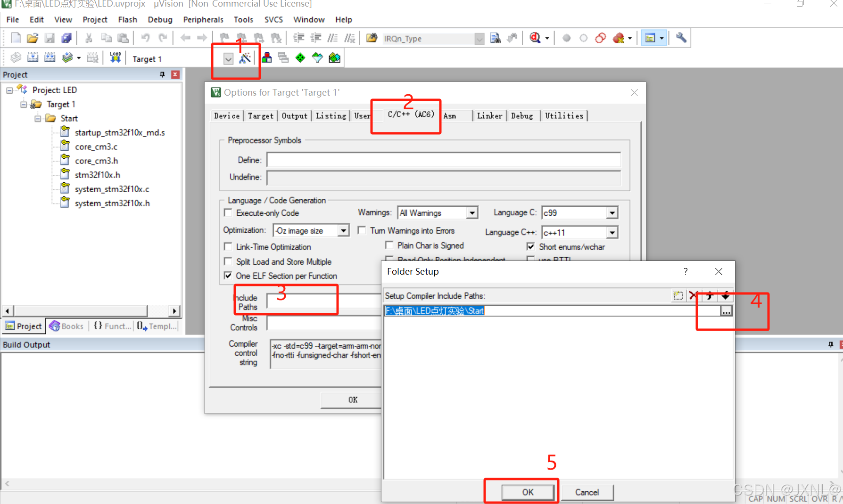Image resolution: width=843 pixels, height=504 pixels.
Task: Open a file using folder icon
Action: (32, 38)
